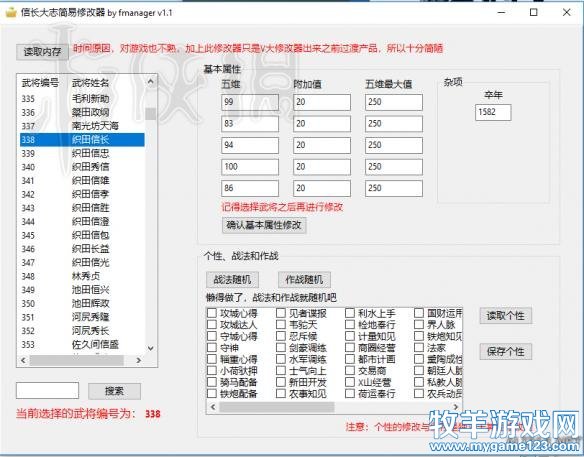Select general 348 林秀贞

pyautogui.click(x=82, y=276)
